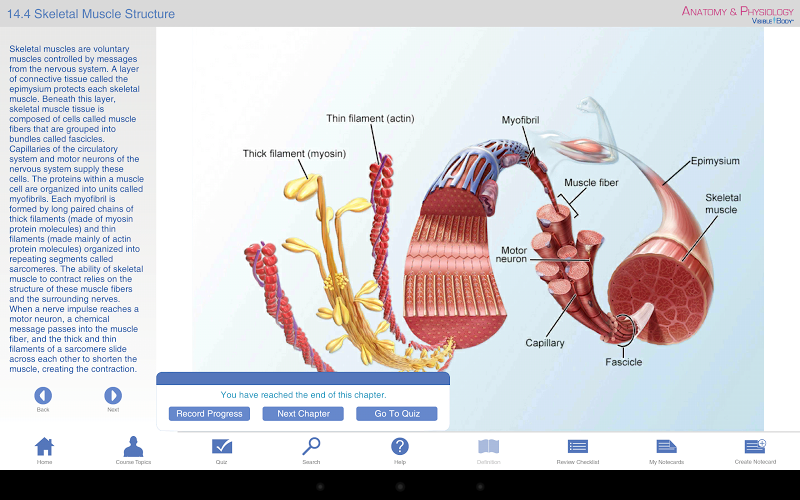Go Next with the right arrow
800x500 pixels.
click(x=113, y=395)
